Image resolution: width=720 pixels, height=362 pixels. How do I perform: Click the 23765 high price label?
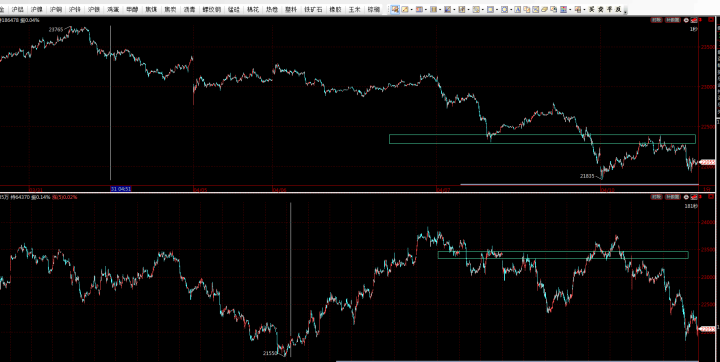56,29
